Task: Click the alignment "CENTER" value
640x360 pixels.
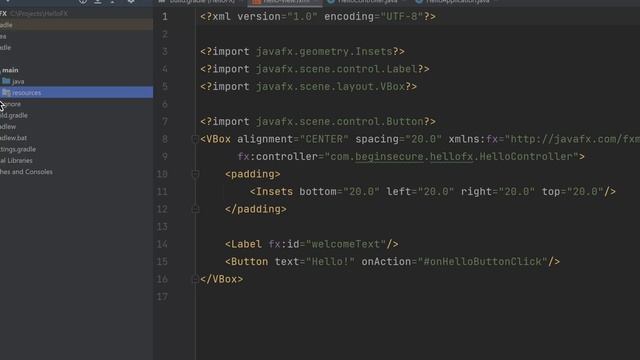Action: click(x=324, y=139)
